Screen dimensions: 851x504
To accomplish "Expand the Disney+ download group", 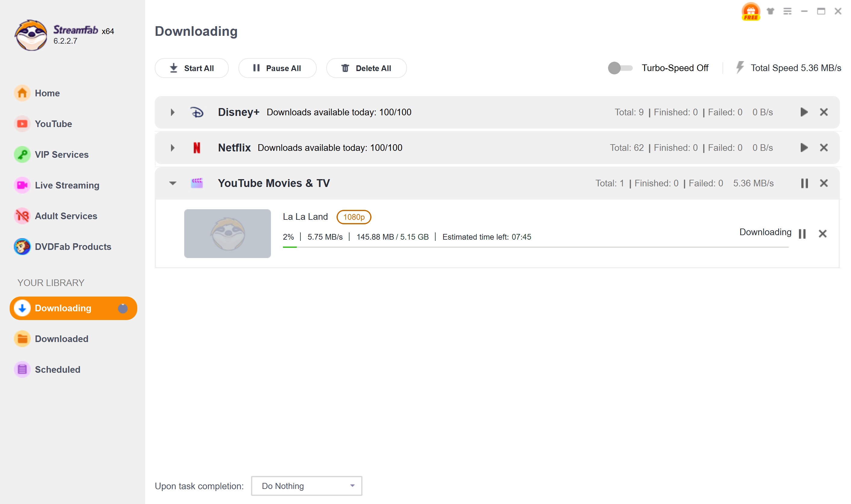I will click(172, 112).
